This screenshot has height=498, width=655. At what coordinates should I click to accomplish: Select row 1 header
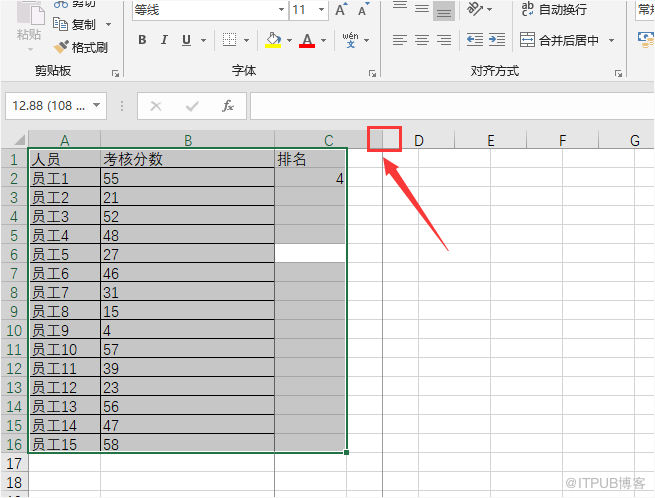[x=14, y=159]
